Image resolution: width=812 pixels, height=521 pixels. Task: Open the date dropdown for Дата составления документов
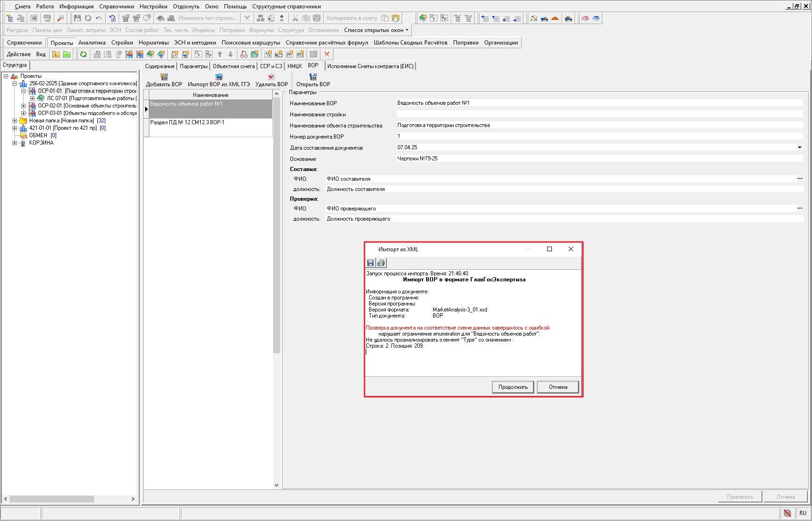tap(799, 147)
